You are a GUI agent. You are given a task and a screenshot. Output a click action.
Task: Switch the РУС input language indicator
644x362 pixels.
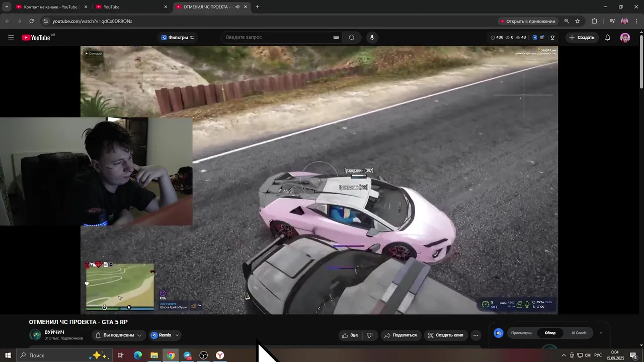[x=598, y=355]
